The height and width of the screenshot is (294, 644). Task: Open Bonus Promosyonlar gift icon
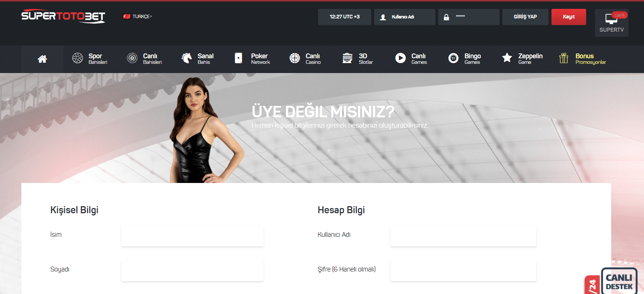point(564,58)
